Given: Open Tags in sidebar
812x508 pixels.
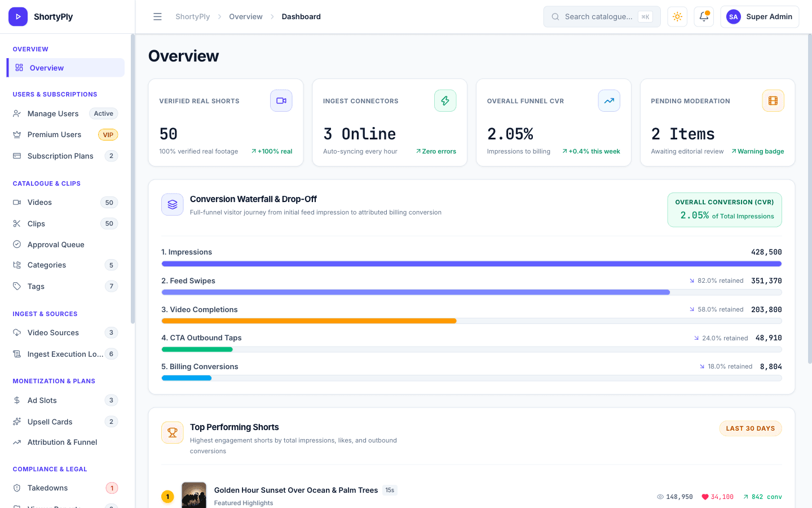Looking at the screenshot, I should coord(65,286).
